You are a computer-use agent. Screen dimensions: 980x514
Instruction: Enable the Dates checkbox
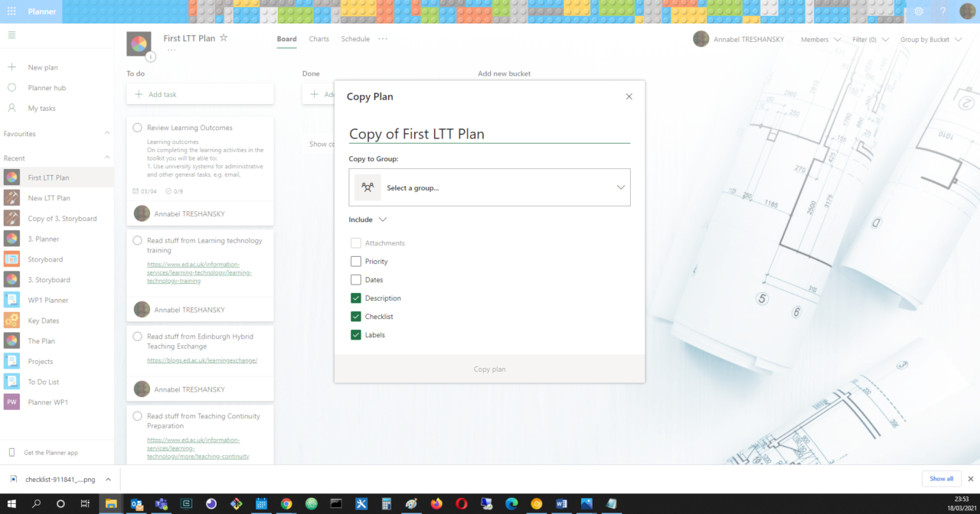pyautogui.click(x=355, y=279)
